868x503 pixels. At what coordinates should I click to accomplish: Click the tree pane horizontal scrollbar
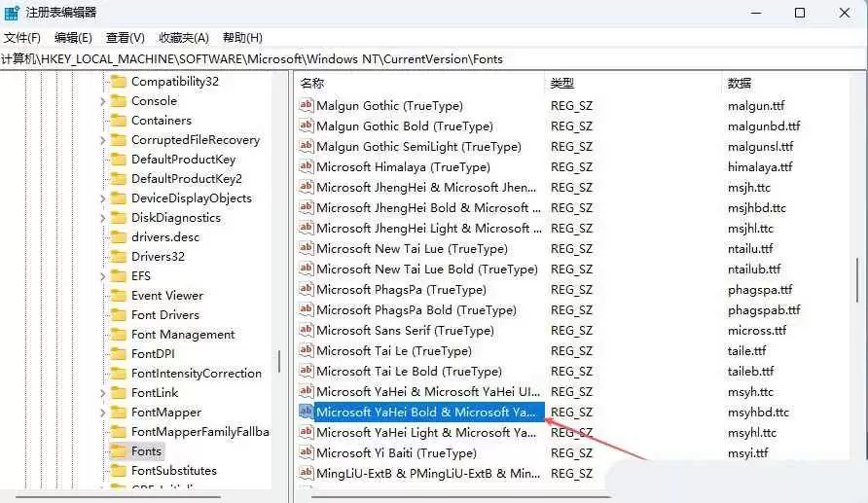119,496
